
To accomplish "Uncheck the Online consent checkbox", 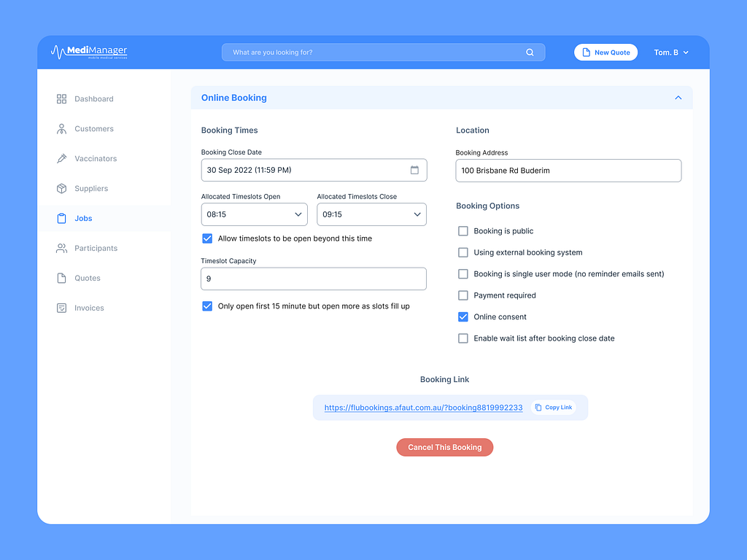I will tap(463, 316).
